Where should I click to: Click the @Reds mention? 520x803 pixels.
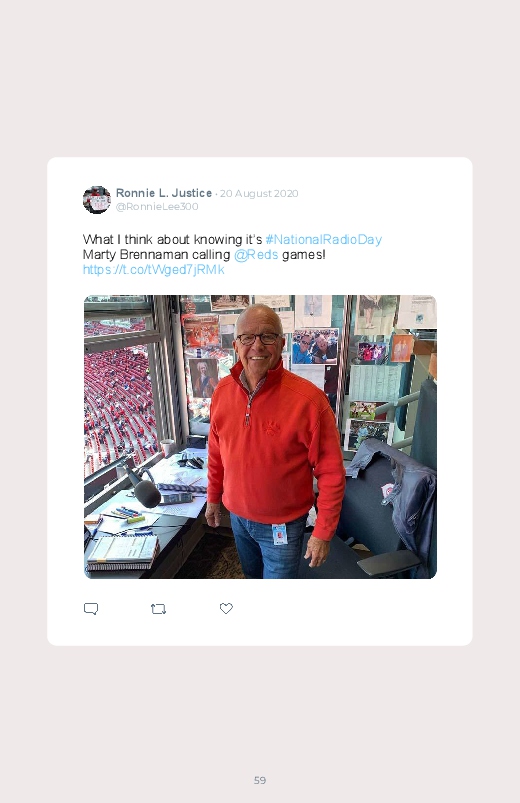click(256, 255)
